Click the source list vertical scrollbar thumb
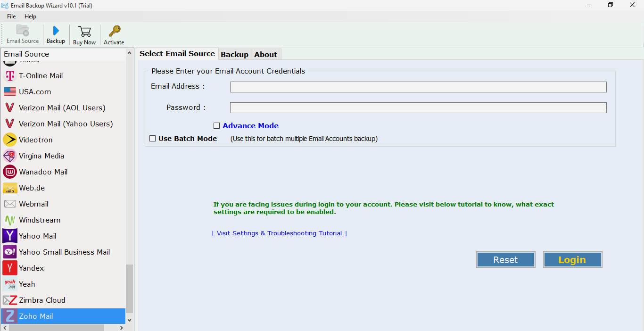Image resolution: width=644 pixels, height=331 pixels. point(130,289)
